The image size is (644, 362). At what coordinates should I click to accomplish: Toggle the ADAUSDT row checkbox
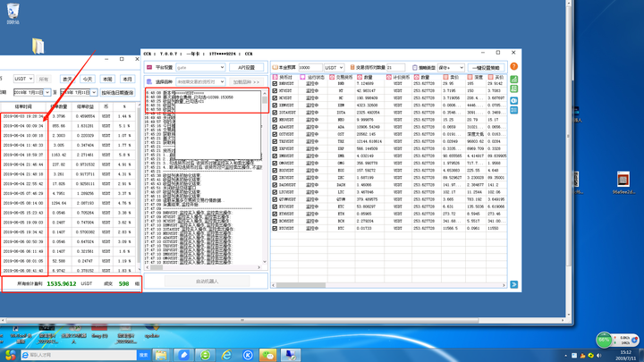click(275, 127)
